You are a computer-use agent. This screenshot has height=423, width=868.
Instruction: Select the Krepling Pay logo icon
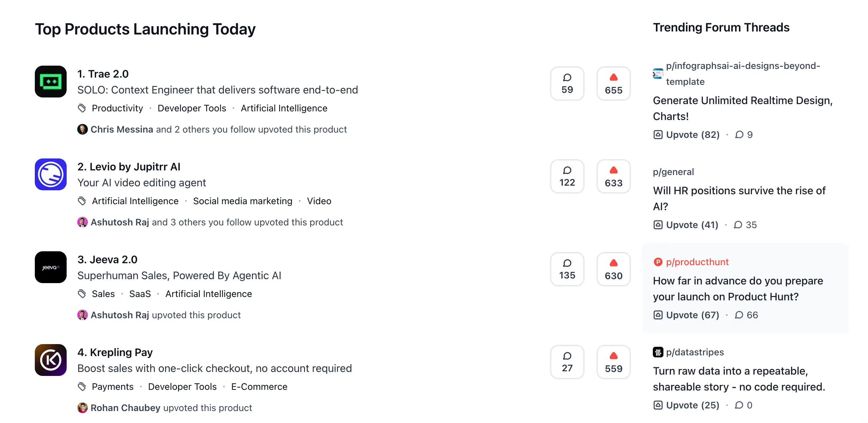coord(50,360)
